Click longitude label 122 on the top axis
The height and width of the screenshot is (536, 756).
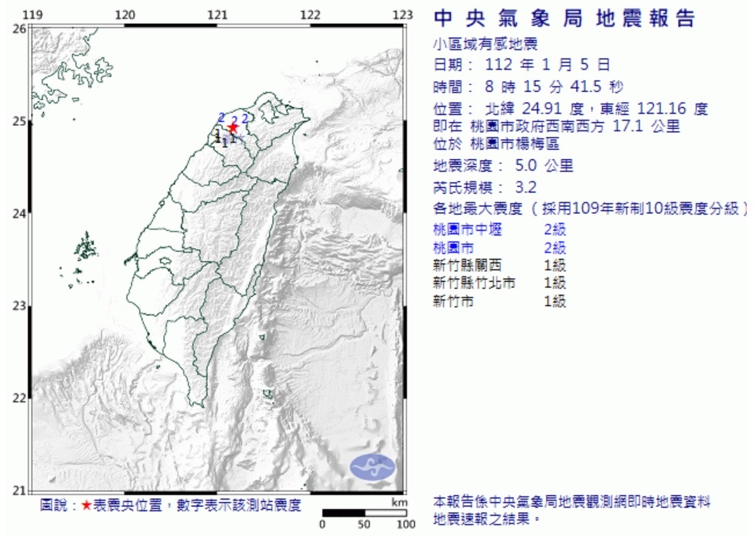pyautogui.click(x=310, y=15)
